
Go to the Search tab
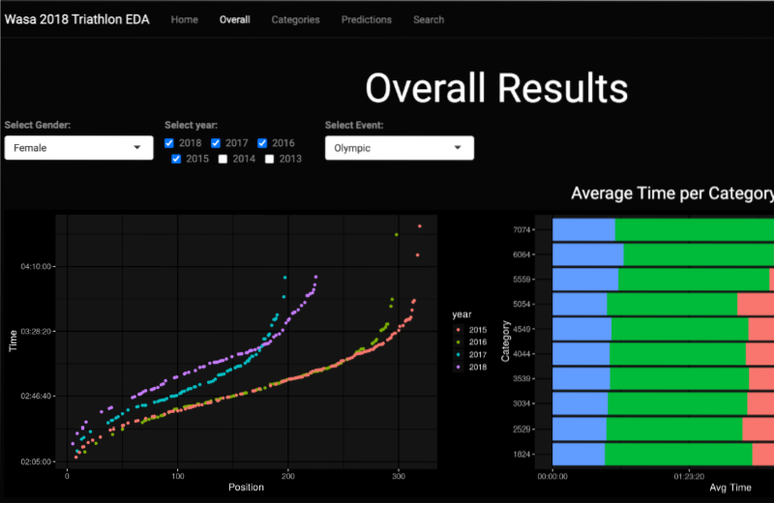pyautogui.click(x=429, y=19)
